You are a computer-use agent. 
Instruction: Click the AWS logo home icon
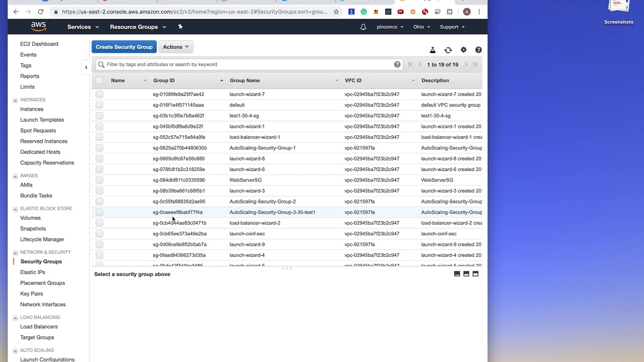[38, 26]
